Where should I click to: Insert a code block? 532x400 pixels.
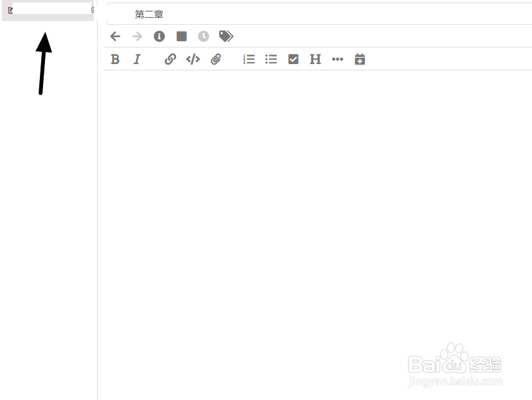[x=193, y=60]
